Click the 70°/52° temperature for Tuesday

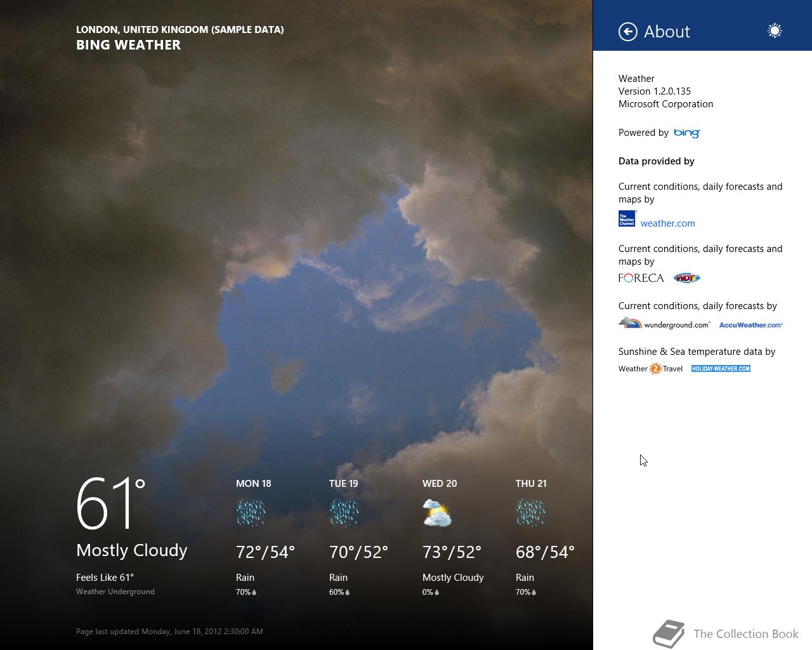[358, 552]
